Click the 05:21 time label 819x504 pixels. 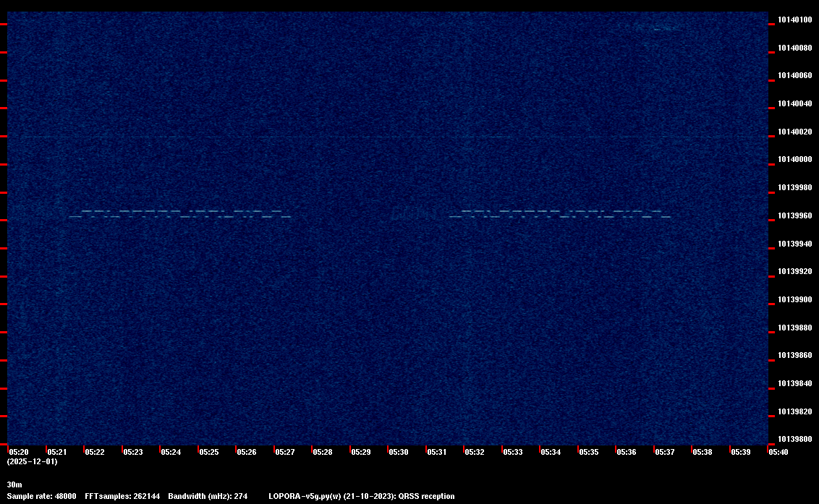pos(57,452)
